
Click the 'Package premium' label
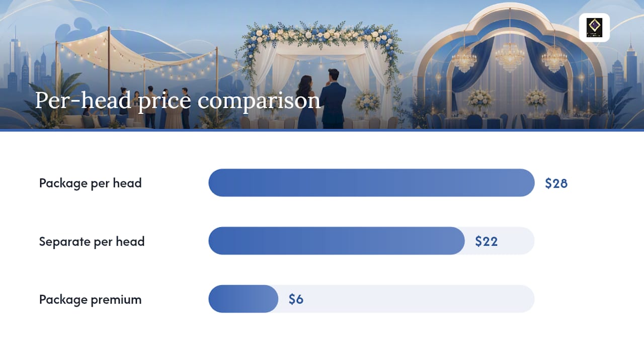[x=91, y=300]
